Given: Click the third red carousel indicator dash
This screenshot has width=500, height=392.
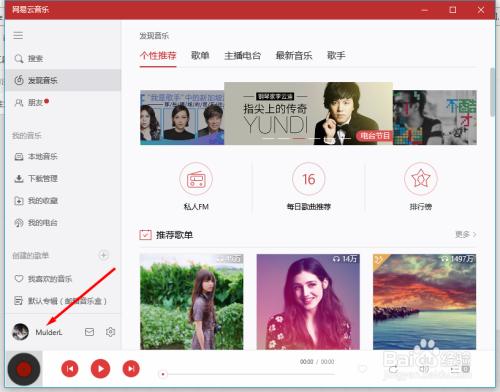Looking at the screenshot, I should pyautogui.click(x=299, y=138).
